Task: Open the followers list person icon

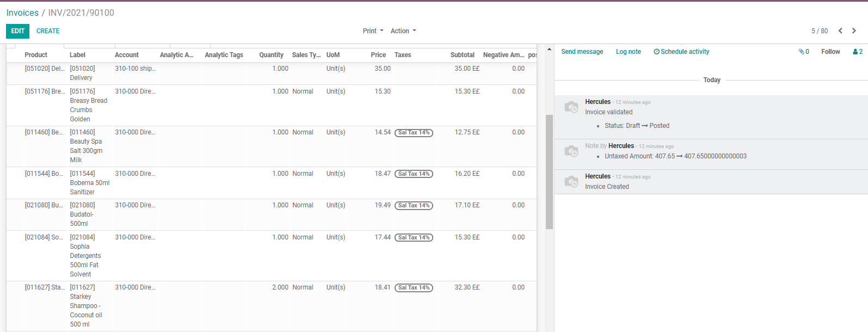Action: (x=857, y=52)
